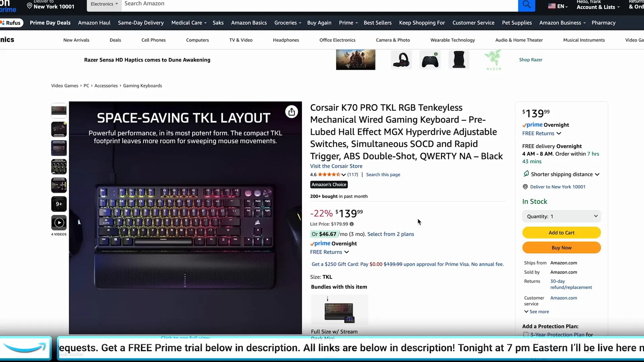
Task: Open the Razer controller product image
Action: [430, 60]
